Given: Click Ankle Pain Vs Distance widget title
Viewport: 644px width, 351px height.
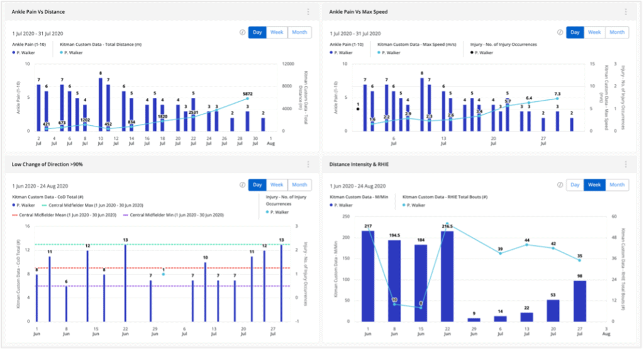Looking at the screenshot, I should pos(38,12).
